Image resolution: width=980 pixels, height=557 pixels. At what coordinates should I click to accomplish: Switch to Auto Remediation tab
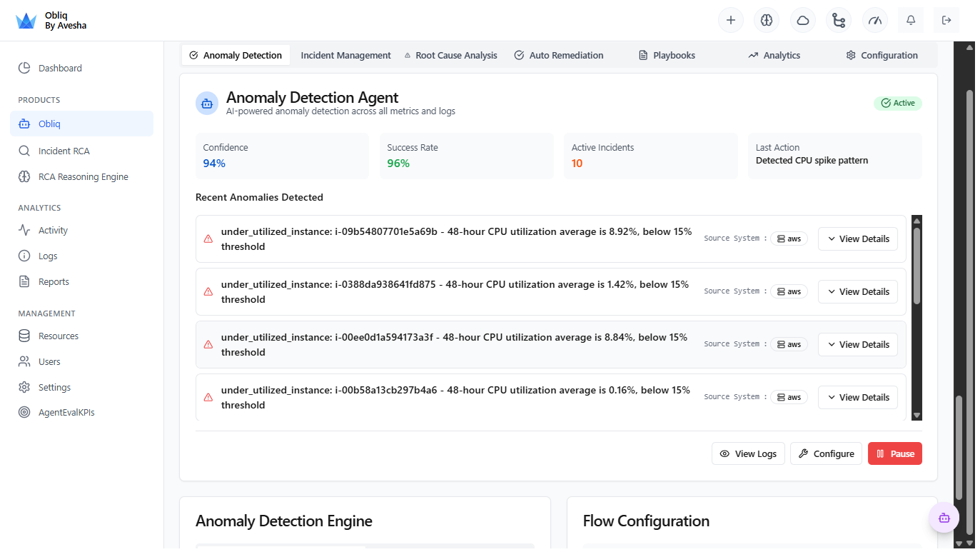559,55
